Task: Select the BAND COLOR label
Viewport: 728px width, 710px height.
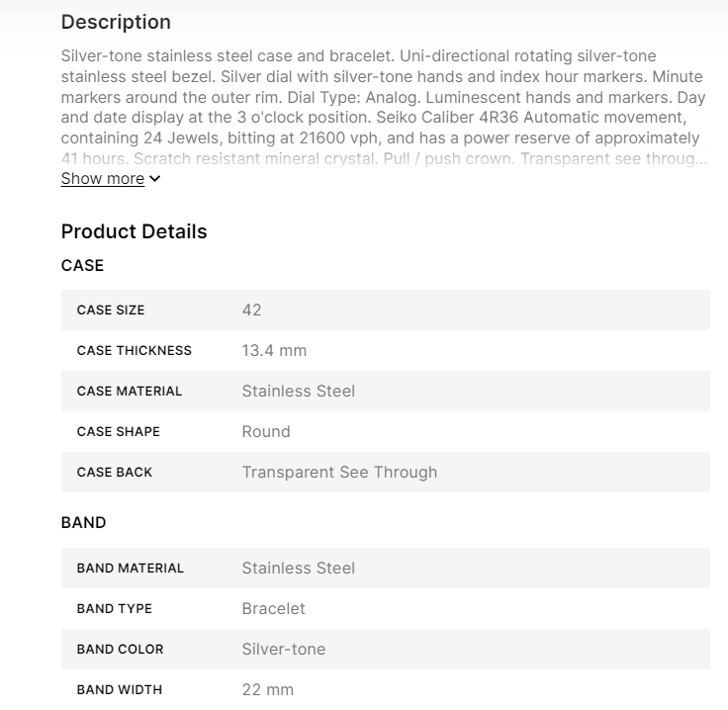Action: (x=121, y=650)
